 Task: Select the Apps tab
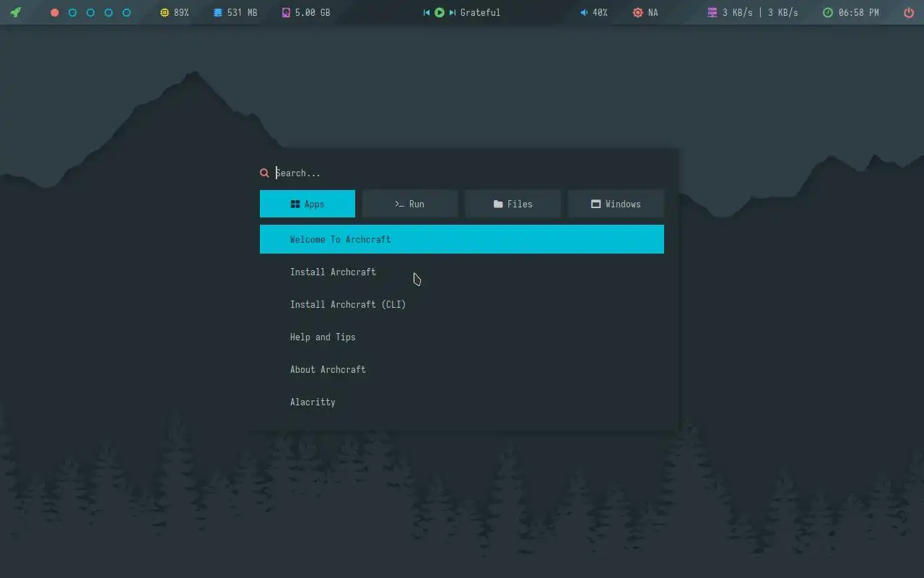point(308,204)
